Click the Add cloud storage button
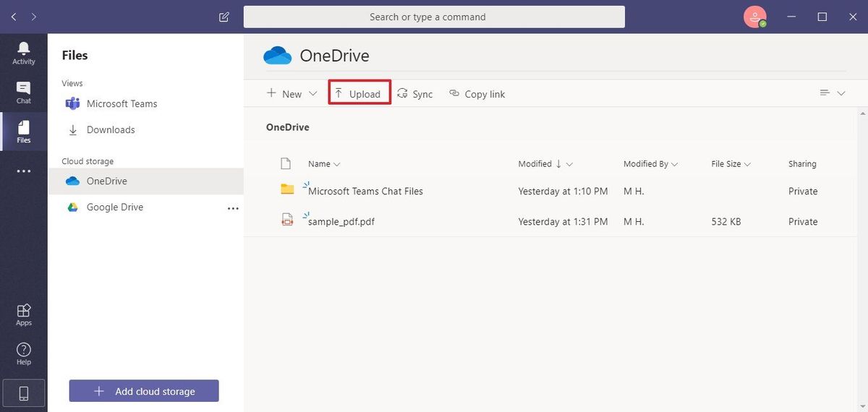The height and width of the screenshot is (412, 868). click(144, 391)
